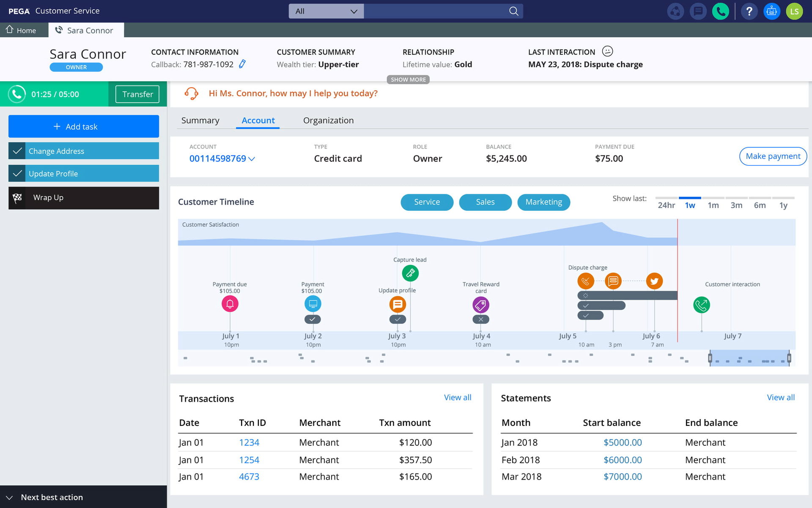This screenshot has height=508, width=812.
Task: Click the robot assistant icon in header
Action: (771, 11)
